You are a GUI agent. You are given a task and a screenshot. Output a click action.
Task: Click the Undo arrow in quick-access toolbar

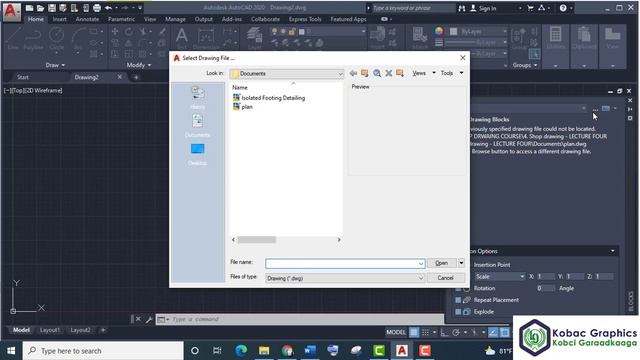pos(108,8)
